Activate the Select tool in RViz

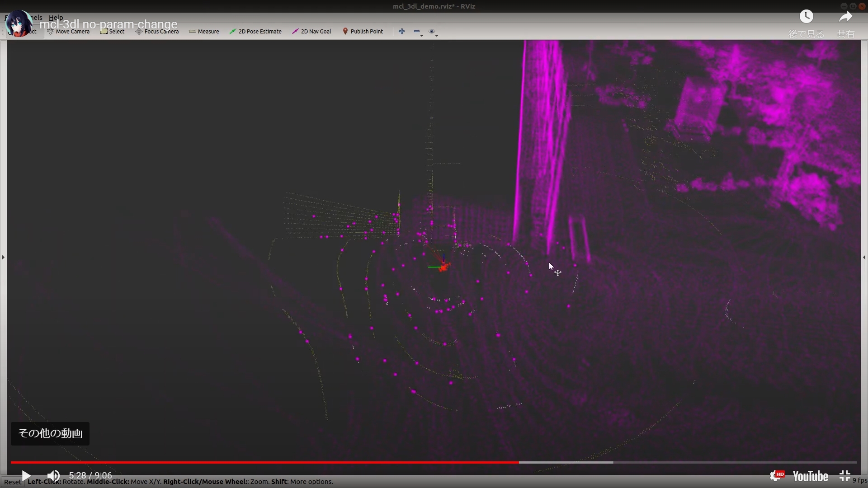point(112,31)
